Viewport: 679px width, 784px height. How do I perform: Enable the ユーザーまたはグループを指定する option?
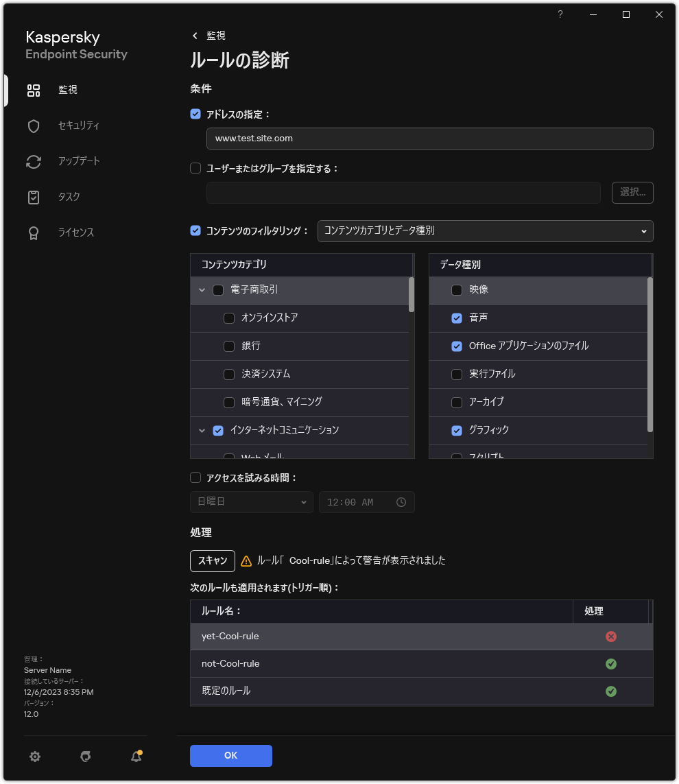(x=195, y=168)
